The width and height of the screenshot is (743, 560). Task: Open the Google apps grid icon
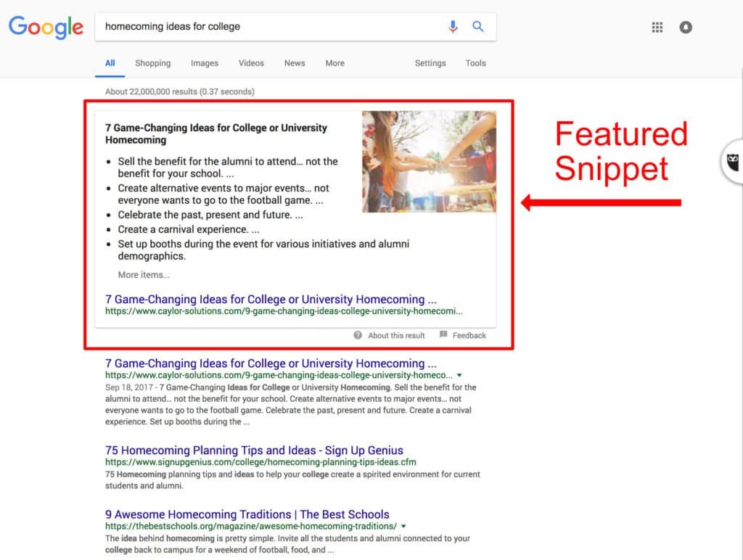(x=657, y=27)
